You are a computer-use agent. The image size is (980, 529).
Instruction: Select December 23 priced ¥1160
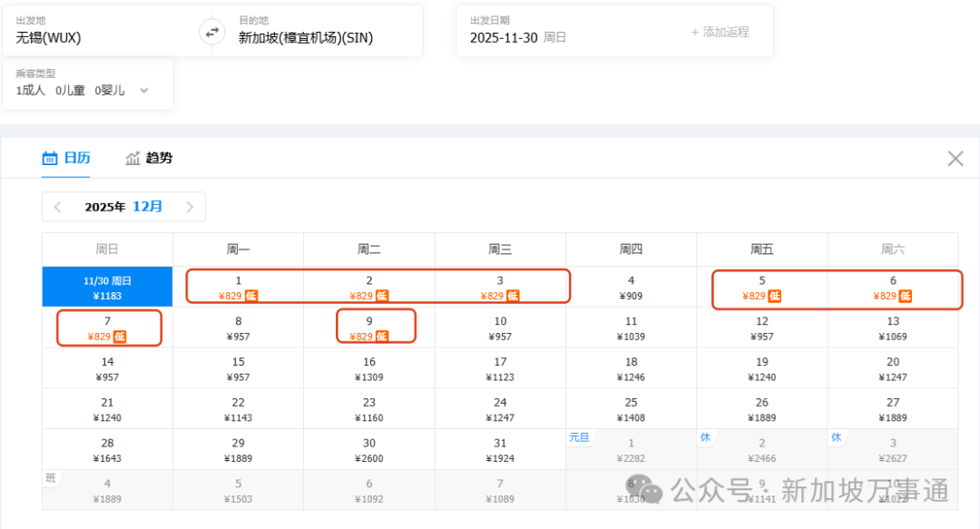pyautogui.click(x=369, y=409)
